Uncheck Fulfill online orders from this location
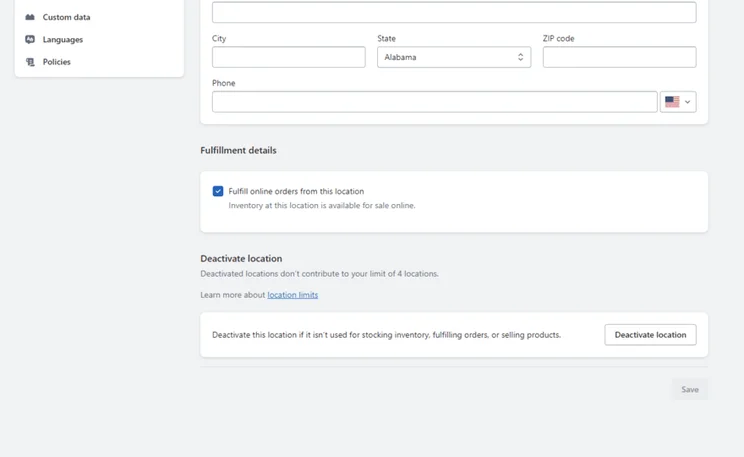Viewport: 744px width, 457px height. pos(218,191)
